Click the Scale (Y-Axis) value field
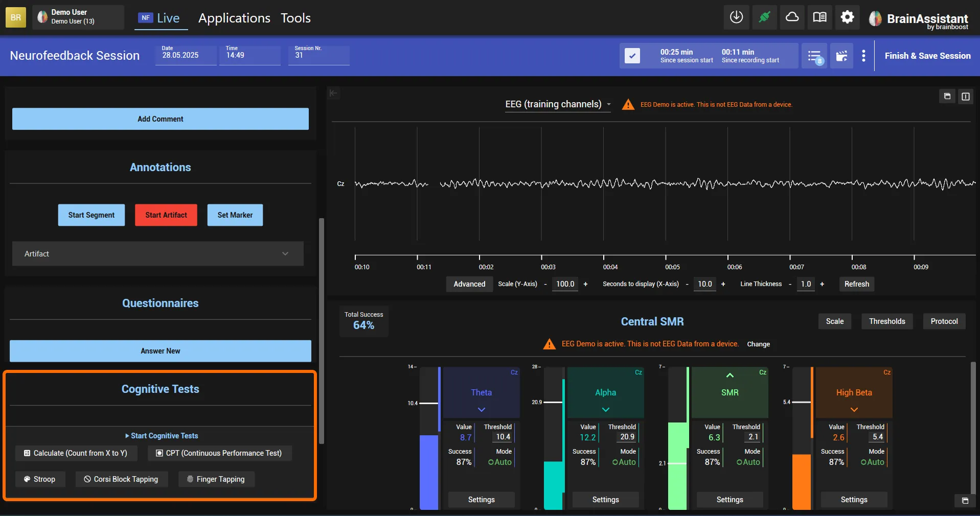 (x=565, y=284)
